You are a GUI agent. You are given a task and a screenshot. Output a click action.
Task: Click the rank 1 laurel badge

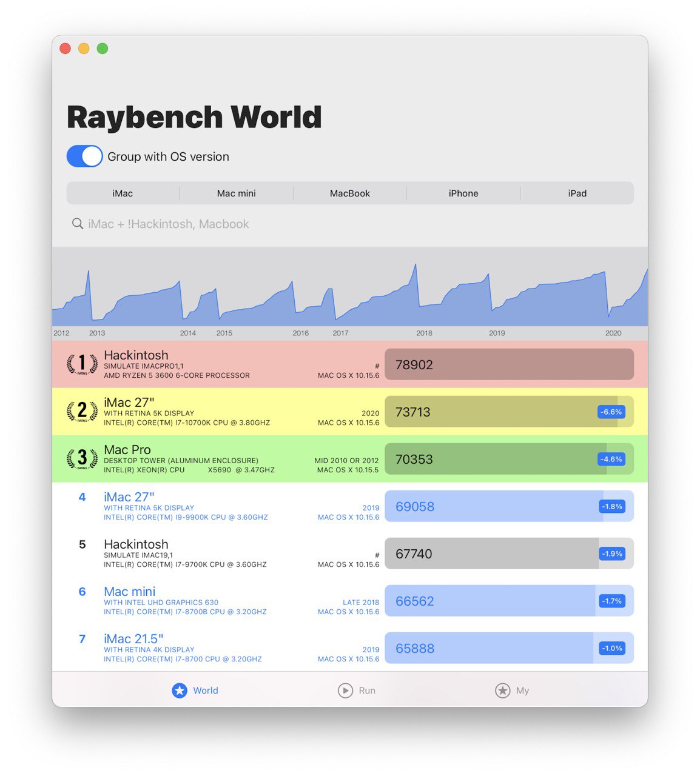82,364
